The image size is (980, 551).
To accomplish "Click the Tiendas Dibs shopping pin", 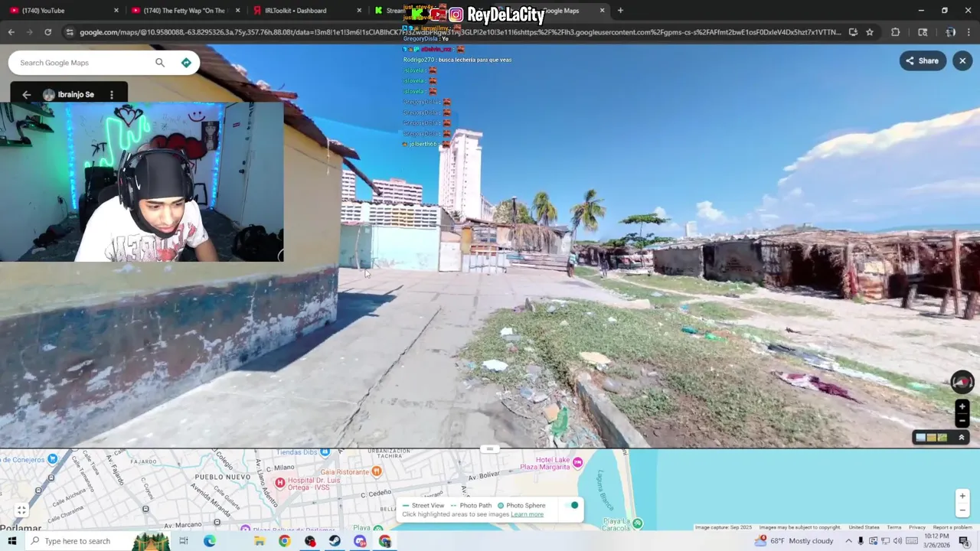I will tap(325, 452).
